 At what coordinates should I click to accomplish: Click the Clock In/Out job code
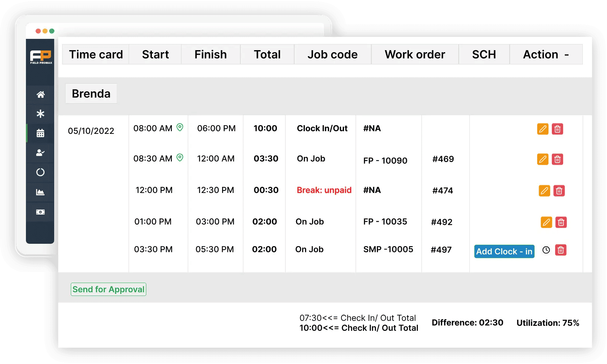pos(322,128)
